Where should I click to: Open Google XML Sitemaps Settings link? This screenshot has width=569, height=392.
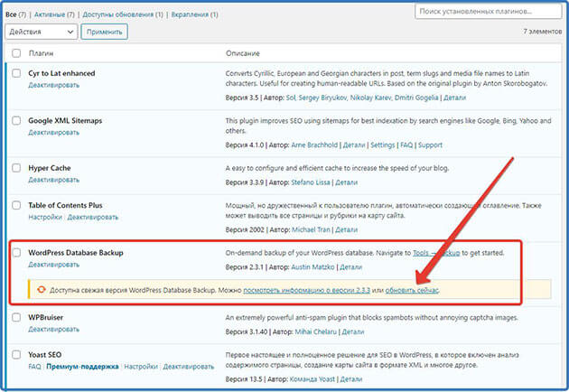click(382, 145)
